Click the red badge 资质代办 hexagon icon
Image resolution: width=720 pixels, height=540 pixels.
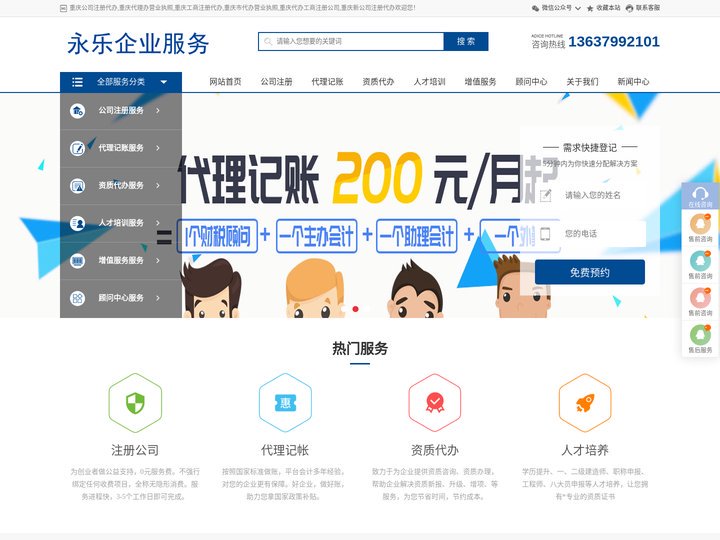(x=435, y=403)
